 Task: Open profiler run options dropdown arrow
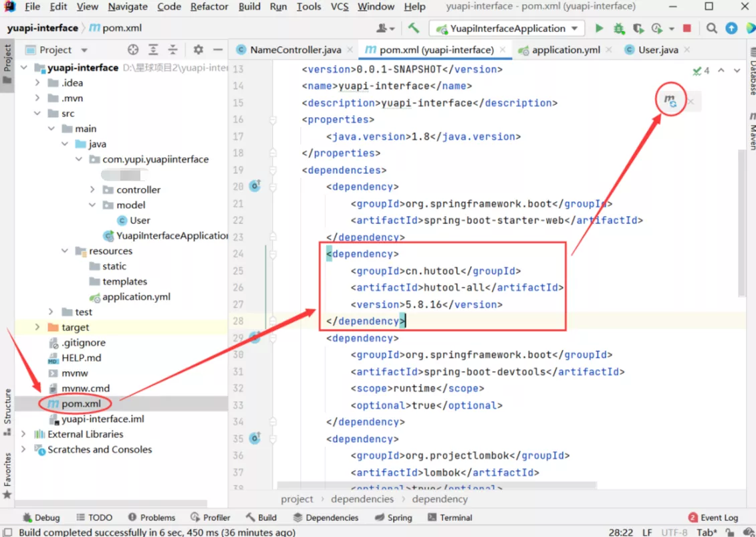(671, 29)
